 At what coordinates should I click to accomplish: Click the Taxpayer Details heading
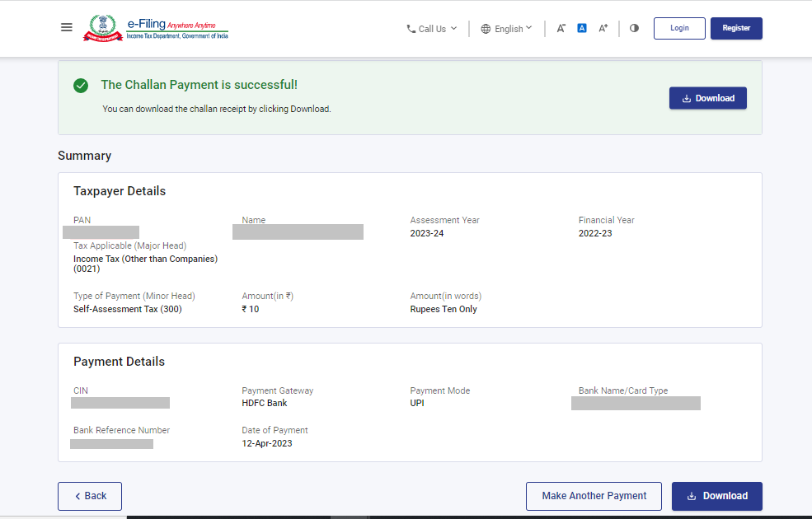pyautogui.click(x=120, y=191)
